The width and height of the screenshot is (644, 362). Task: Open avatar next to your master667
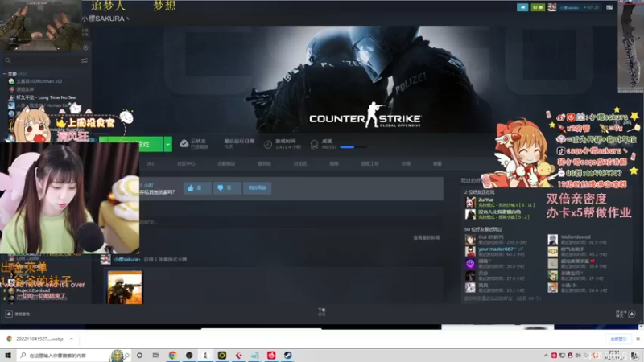pos(470,251)
